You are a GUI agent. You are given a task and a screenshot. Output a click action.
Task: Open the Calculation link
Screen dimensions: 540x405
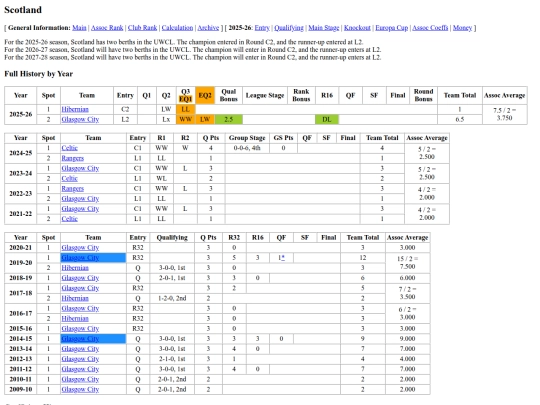pyautogui.click(x=177, y=28)
